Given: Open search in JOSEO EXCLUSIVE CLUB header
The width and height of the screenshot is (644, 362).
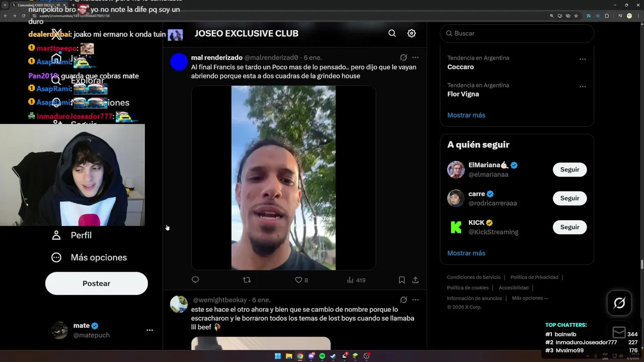Looking at the screenshot, I should point(392,33).
